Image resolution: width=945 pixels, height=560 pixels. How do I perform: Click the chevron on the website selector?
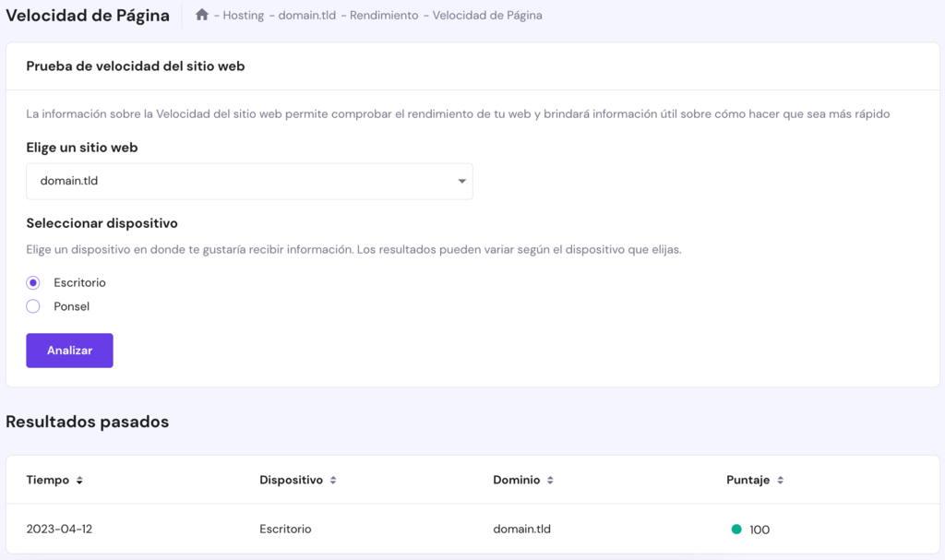pos(461,181)
